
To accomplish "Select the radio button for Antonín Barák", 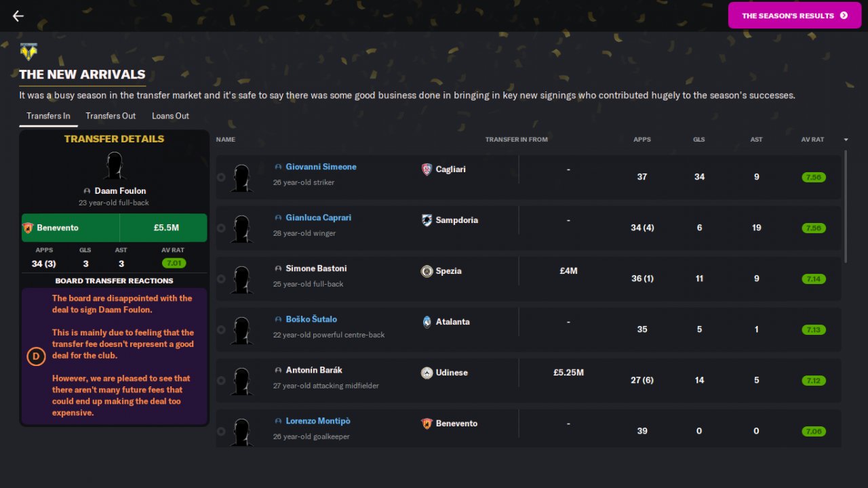I will (x=221, y=381).
